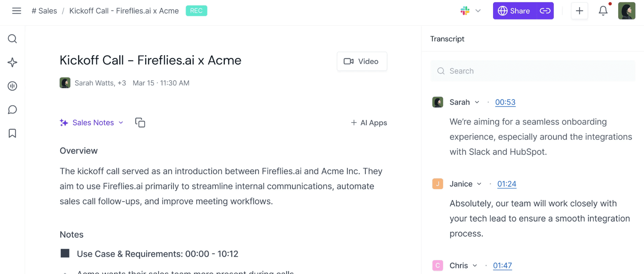Expand Sarah speaker dropdown in transcript

pos(477,102)
